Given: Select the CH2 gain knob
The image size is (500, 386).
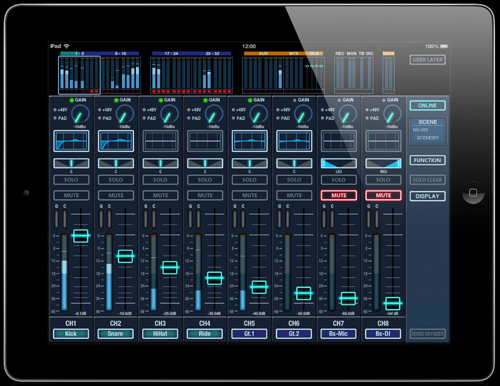Looking at the screenshot, I should pyautogui.click(x=125, y=114).
